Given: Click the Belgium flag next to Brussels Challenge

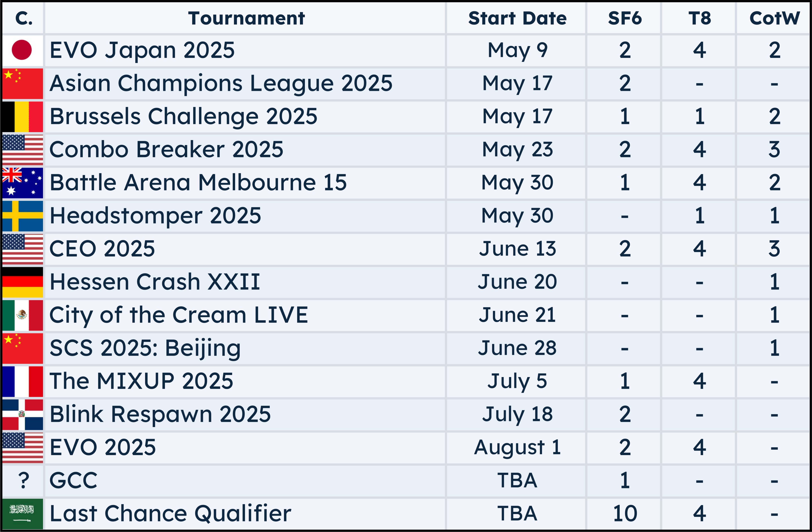Looking at the screenshot, I should tap(23, 117).
